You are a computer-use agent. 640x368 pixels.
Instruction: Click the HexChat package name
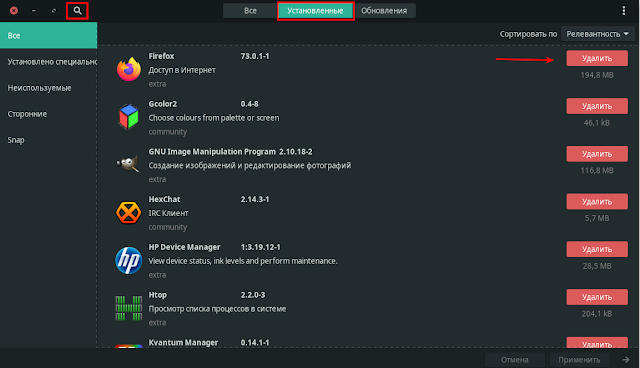(x=164, y=200)
